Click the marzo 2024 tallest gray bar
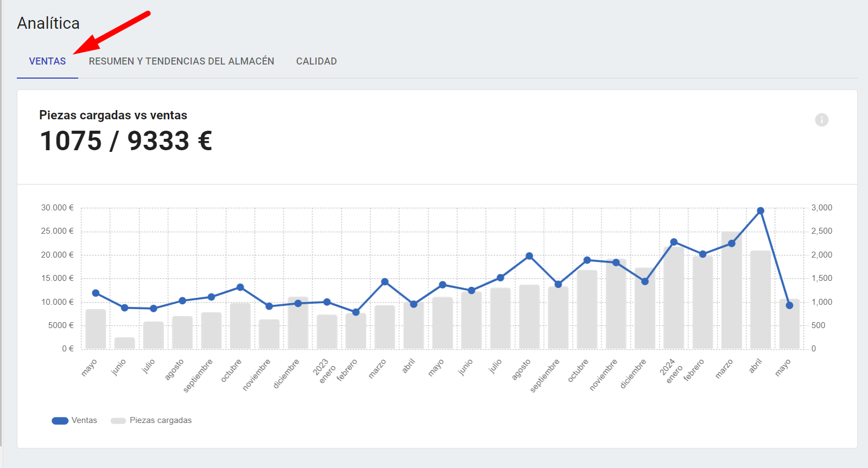 [731, 290]
